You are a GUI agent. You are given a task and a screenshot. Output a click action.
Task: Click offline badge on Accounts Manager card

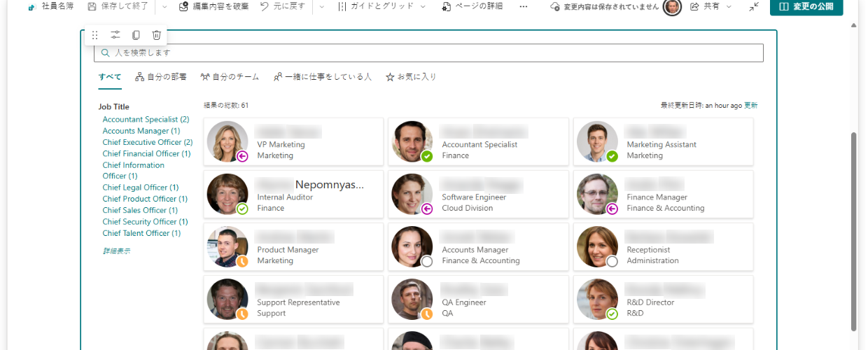427,261
